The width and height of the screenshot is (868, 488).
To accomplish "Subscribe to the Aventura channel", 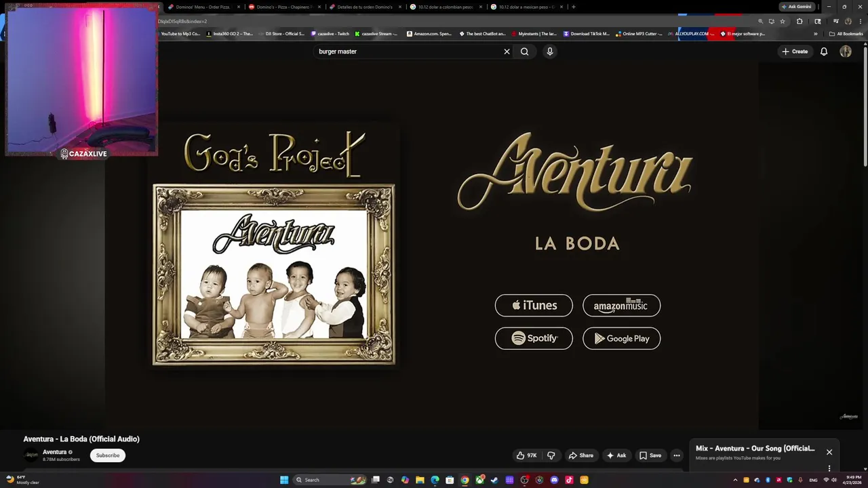I will coord(108,455).
